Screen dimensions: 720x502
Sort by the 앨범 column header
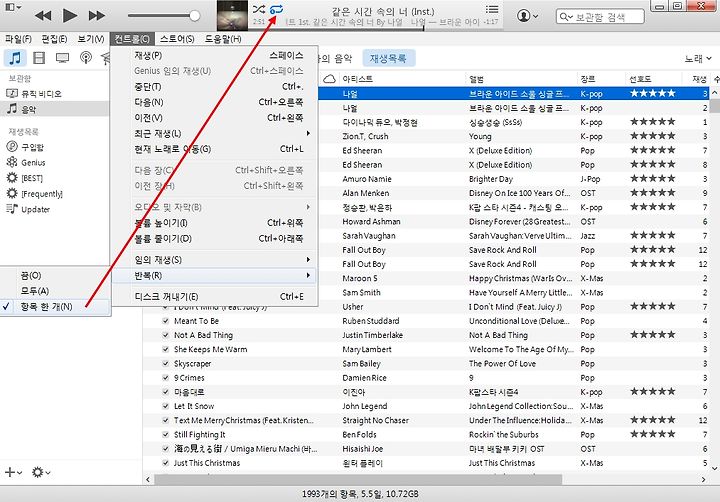[521, 79]
